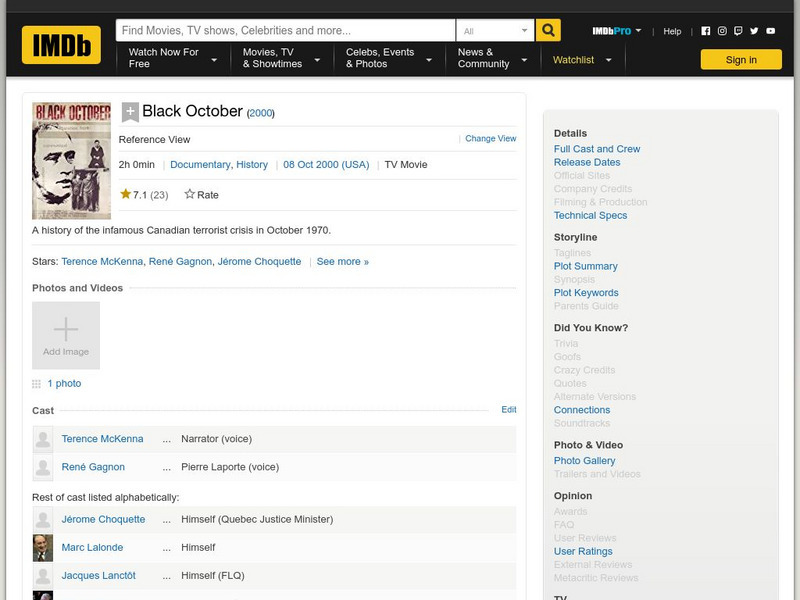Open IMDb's Twitter profile icon
Viewport: 800px width, 600px height.
tap(754, 30)
